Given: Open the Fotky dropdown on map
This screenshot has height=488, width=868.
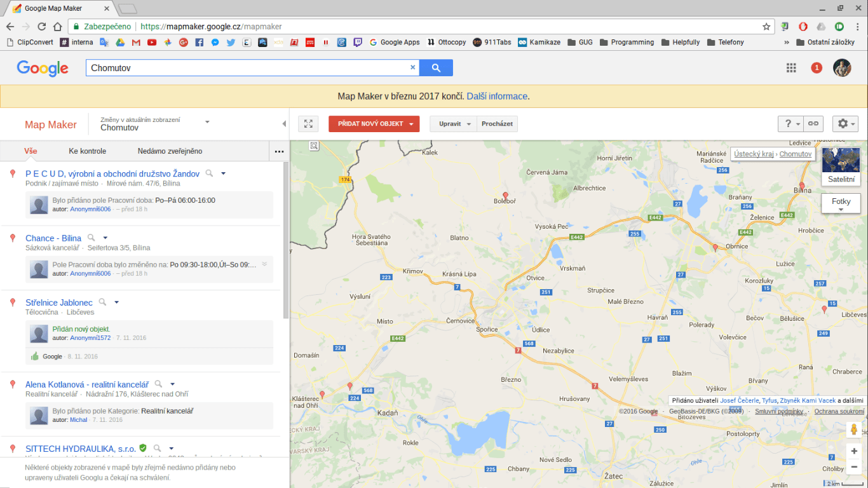Looking at the screenshot, I should click(x=841, y=204).
